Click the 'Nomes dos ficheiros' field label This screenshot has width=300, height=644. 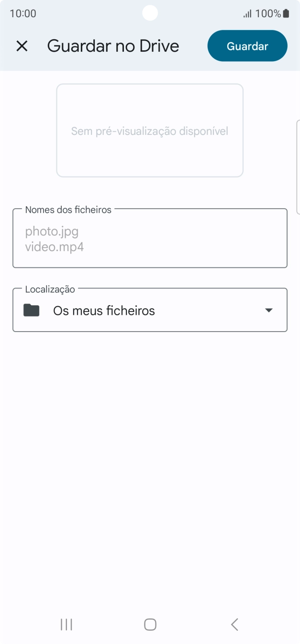click(68, 210)
